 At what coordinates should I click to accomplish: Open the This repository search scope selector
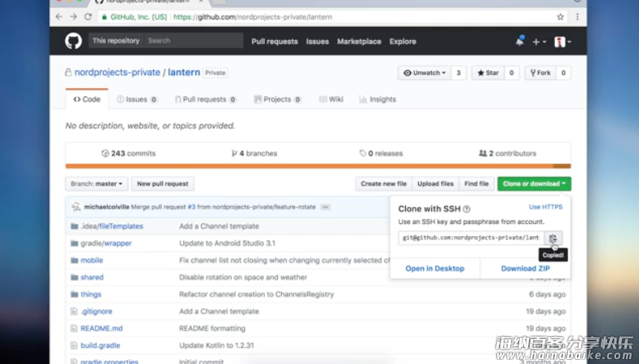(116, 41)
